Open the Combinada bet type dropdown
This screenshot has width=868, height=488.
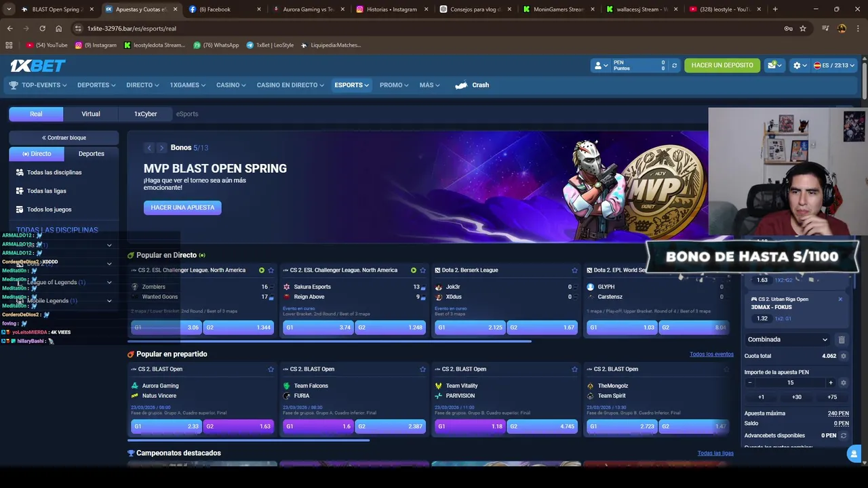[787, 340]
